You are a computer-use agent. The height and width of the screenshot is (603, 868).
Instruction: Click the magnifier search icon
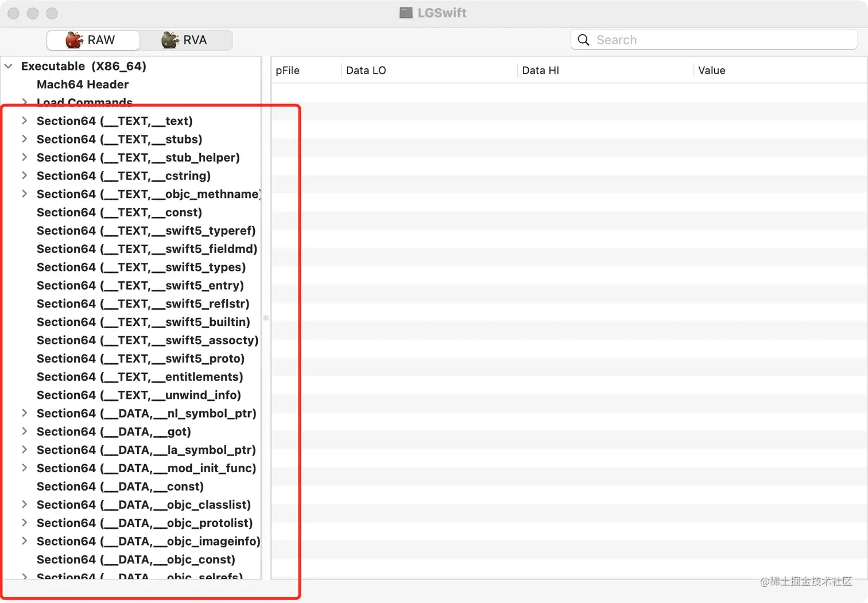tap(583, 40)
